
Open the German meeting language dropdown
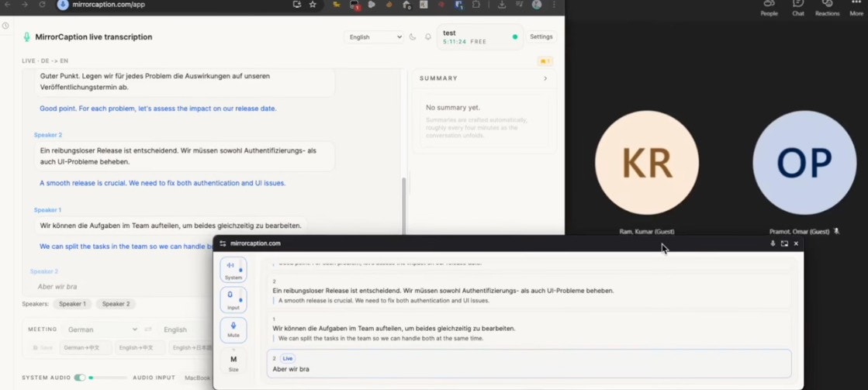click(101, 330)
